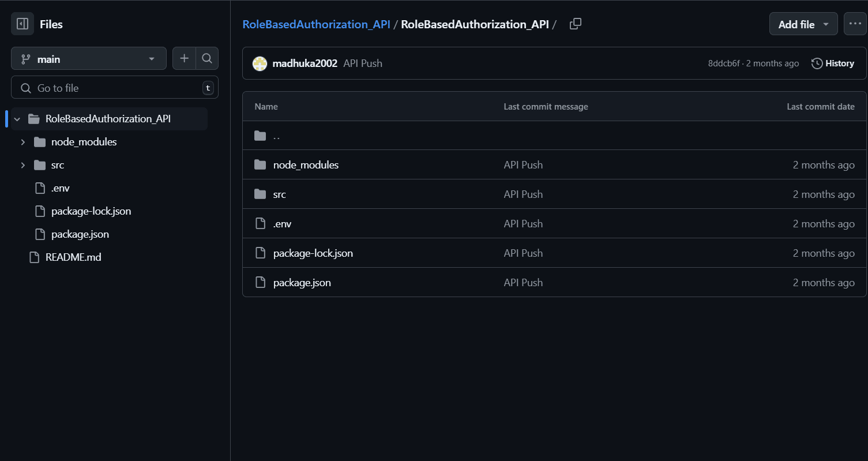Click node_modules folder icon in sidebar tree
Screen dimensions: 868x461
[40, 142]
